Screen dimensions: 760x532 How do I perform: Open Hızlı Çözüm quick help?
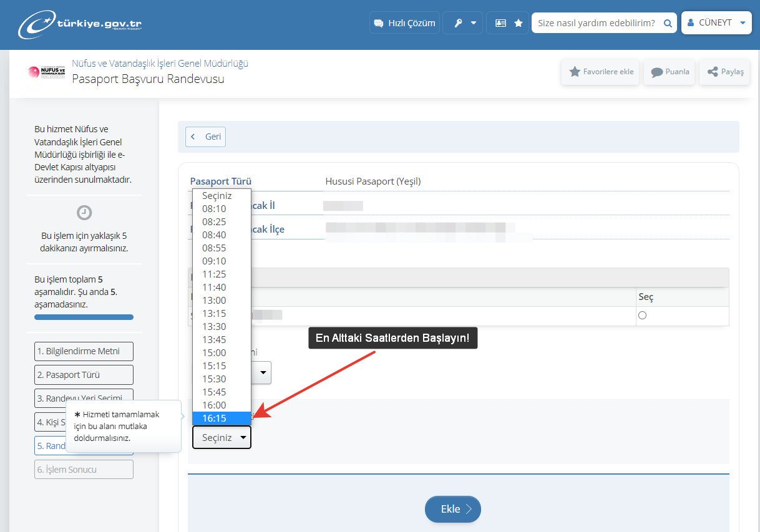(x=404, y=23)
